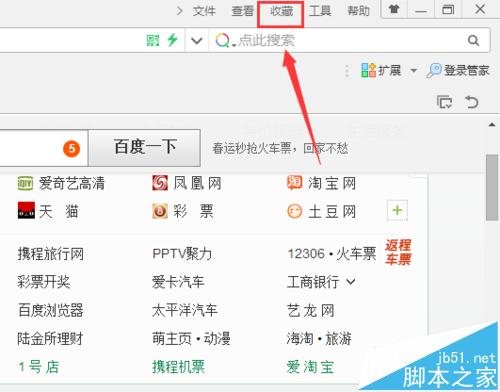Click the skin (shirt) icon
The width and height of the screenshot is (500, 392).
pos(394,9)
